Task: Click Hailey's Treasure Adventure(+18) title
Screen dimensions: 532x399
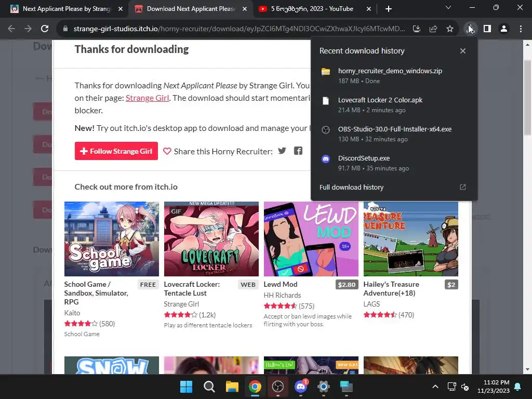Action: 391,289
